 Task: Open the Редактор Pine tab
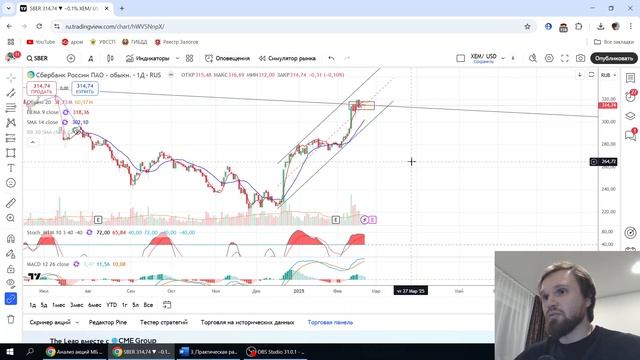[108, 322]
